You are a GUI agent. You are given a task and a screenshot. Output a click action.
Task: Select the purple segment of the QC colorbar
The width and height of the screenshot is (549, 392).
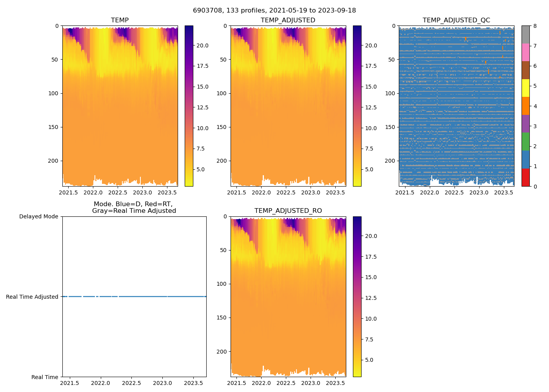525,123
